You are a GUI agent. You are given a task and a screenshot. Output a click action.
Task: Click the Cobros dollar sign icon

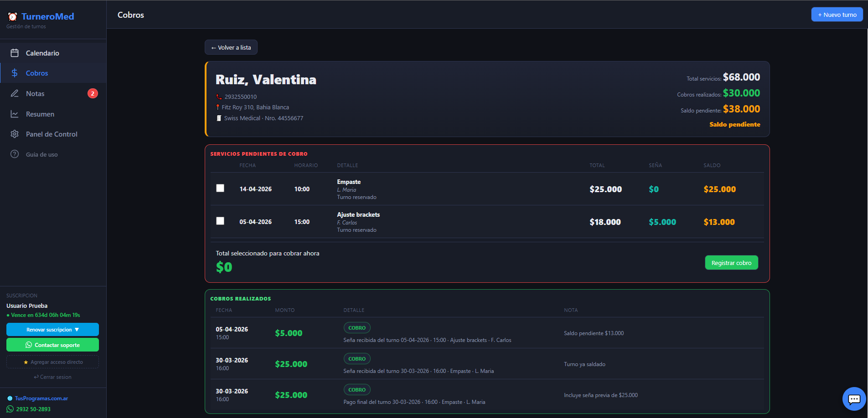click(15, 73)
